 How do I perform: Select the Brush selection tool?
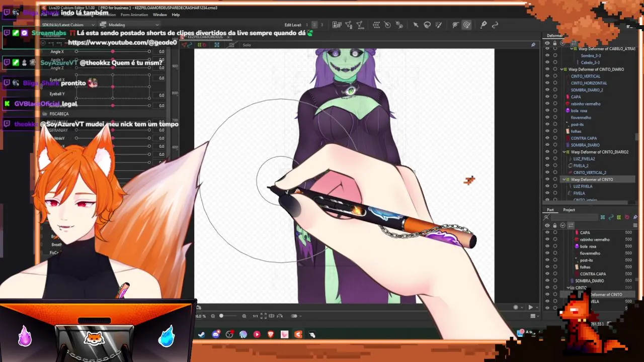[x=439, y=25]
